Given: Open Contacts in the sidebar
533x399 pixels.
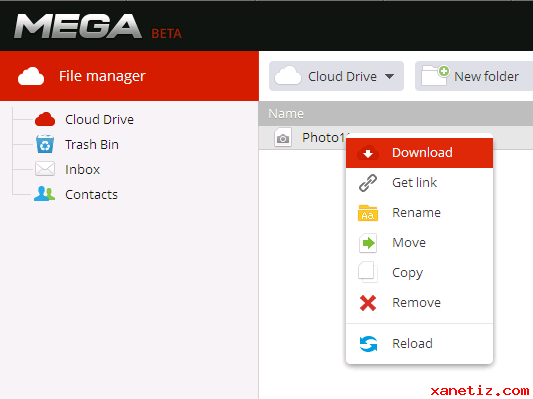Looking at the screenshot, I should coord(91,195).
